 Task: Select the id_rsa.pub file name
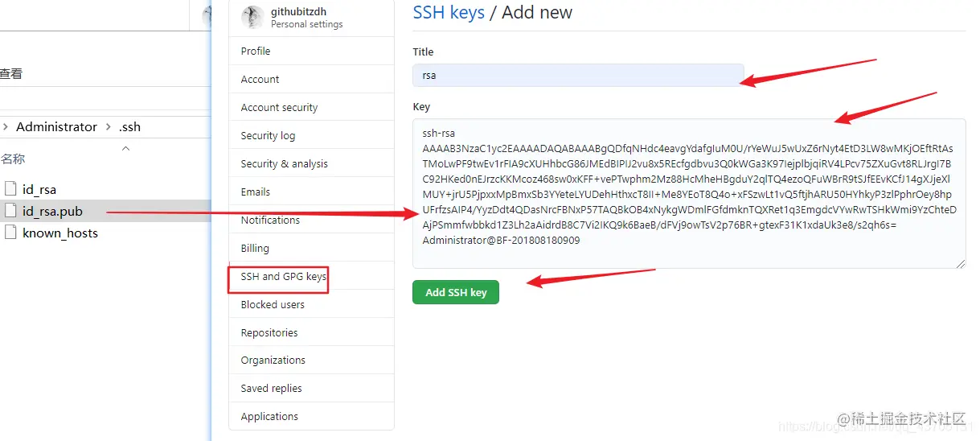(x=52, y=211)
